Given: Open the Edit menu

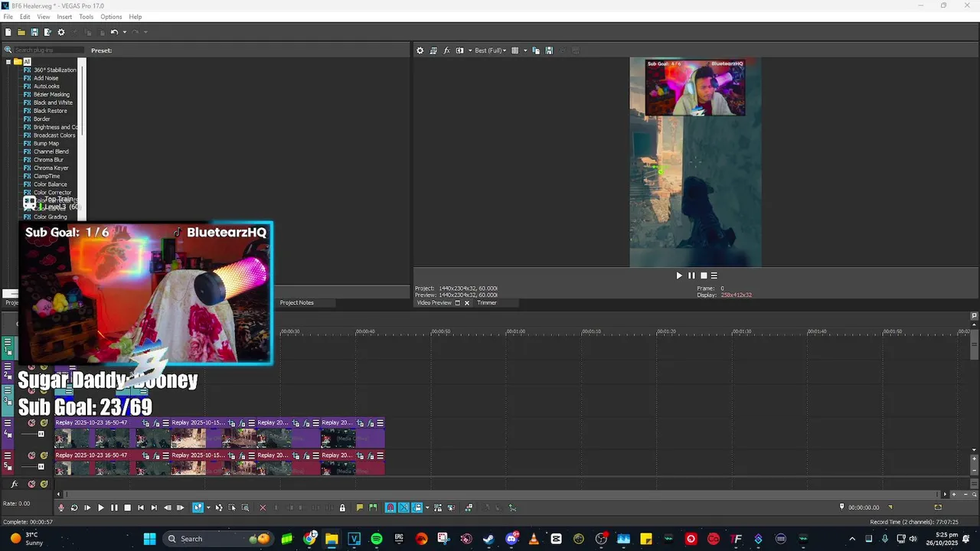Looking at the screenshot, I should coord(25,17).
